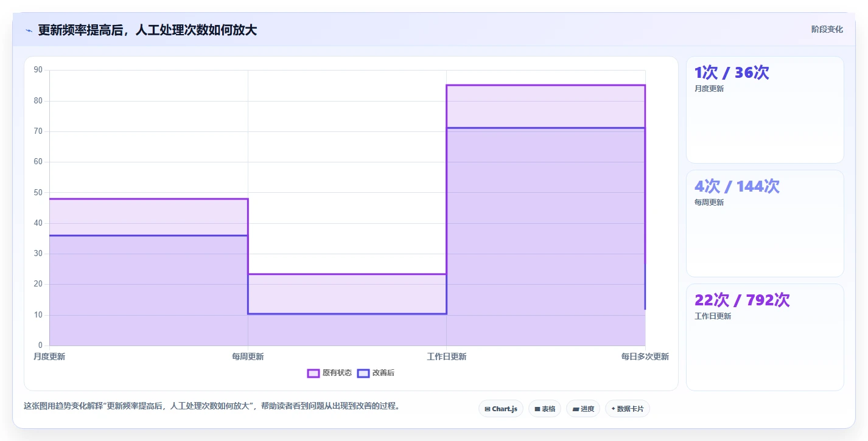Click the 阶段变化 label in the header
Viewport: 868px width, 441px height.
827,29
